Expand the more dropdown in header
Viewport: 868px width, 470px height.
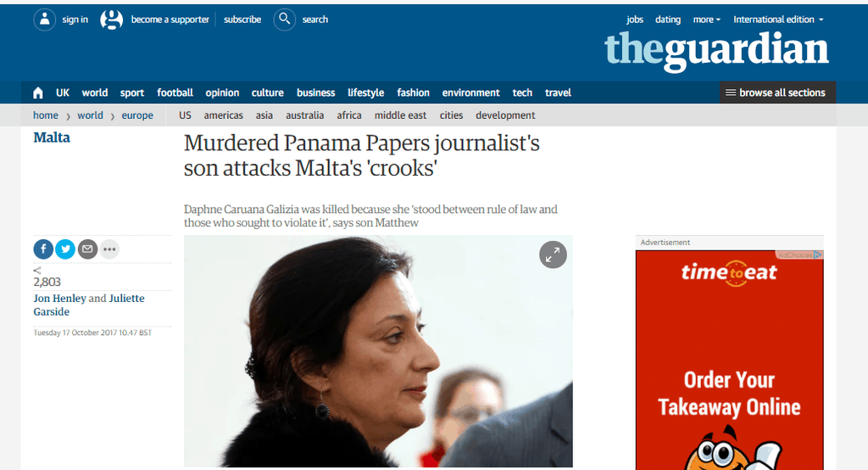coord(707,20)
